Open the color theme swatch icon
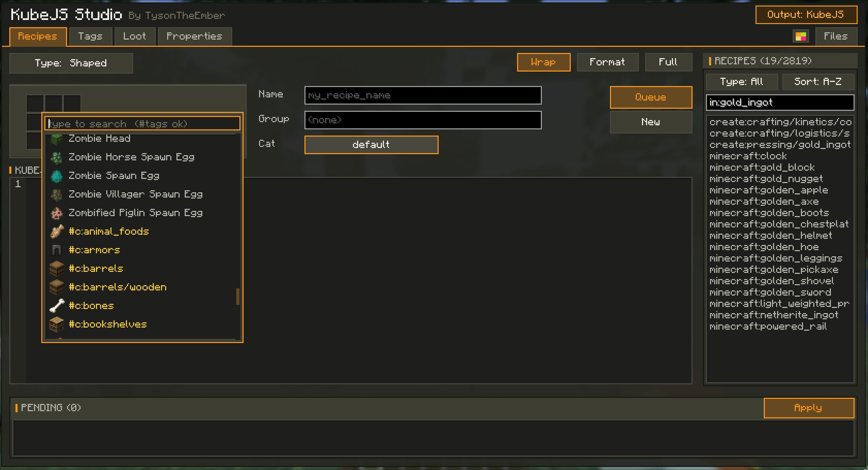868x470 pixels. click(801, 36)
